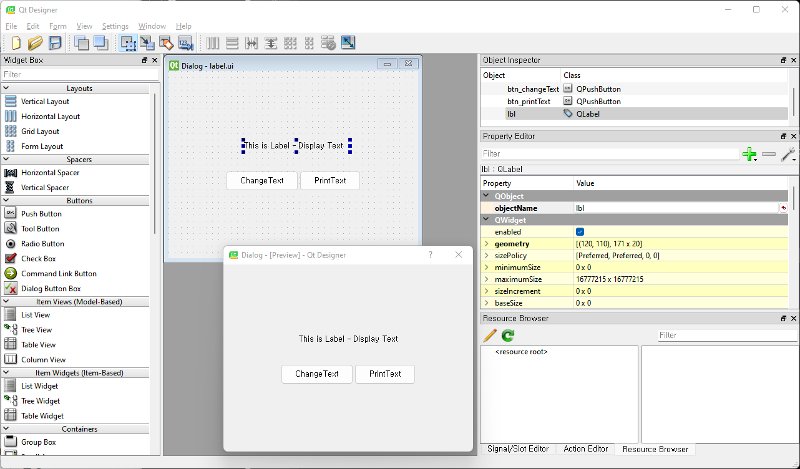Image resolution: width=800 pixels, height=469 pixels.
Task: Click the pencil Edit Resources icon
Action: 490,335
